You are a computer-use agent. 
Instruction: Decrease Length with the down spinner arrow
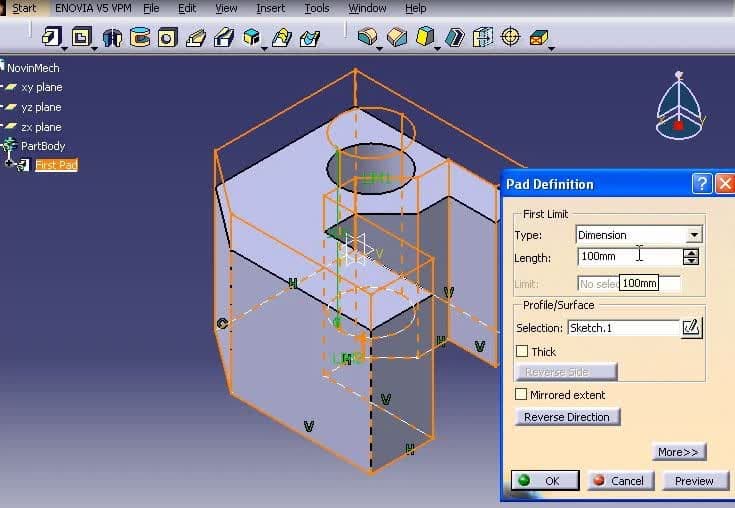coord(691,261)
